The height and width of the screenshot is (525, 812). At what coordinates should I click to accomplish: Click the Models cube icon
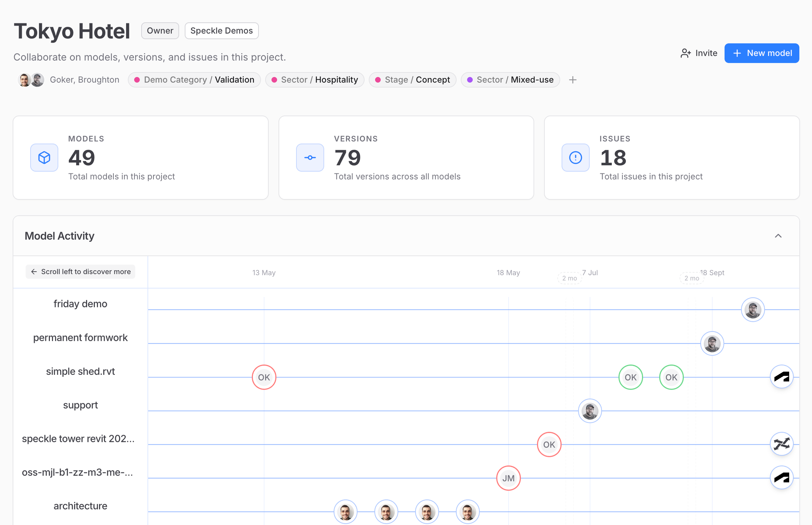[x=44, y=158]
